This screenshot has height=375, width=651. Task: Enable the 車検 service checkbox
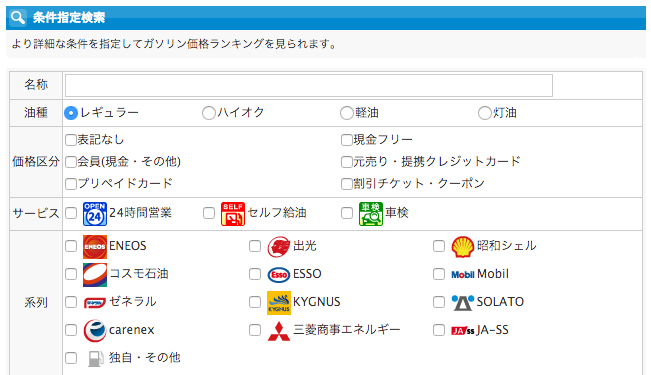pyautogui.click(x=347, y=213)
